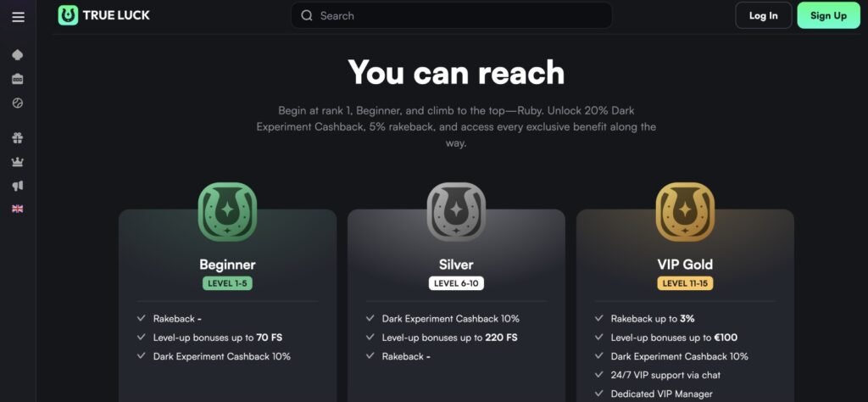Click the gift box bonuses icon
The height and width of the screenshot is (402, 868).
point(18,137)
